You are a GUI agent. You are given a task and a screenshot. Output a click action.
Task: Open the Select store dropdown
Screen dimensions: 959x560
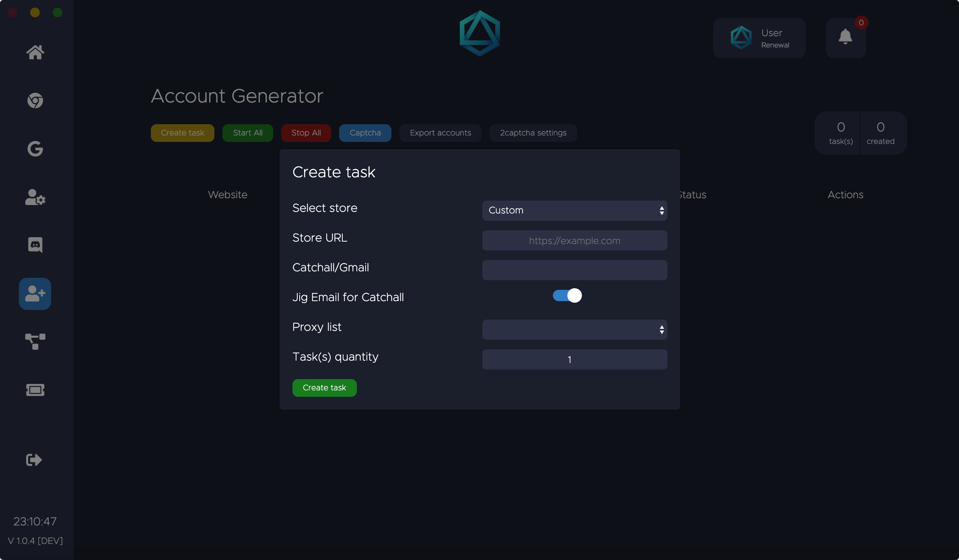point(574,211)
